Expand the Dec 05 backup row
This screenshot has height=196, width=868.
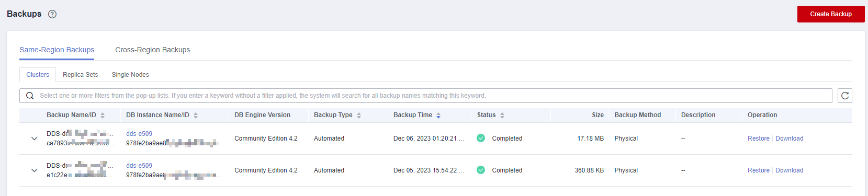click(34, 170)
